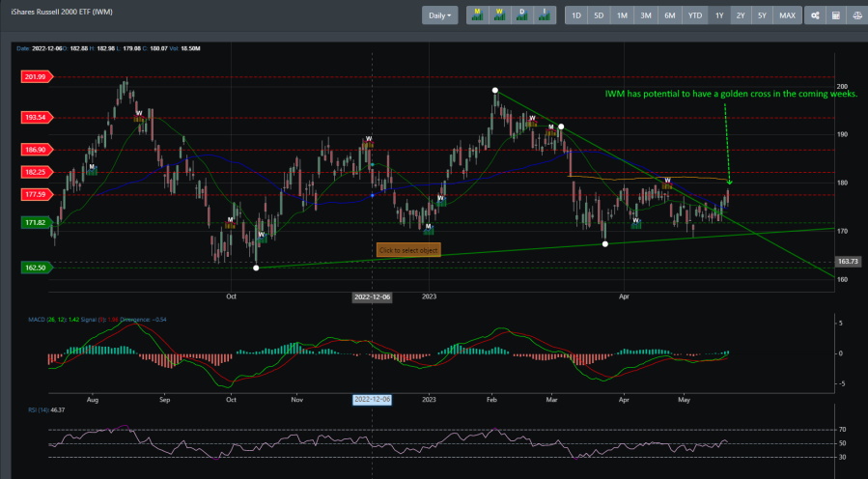Click the 'Click to select object' tooltip
This screenshot has width=868, height=479.
tap(408, 250)
